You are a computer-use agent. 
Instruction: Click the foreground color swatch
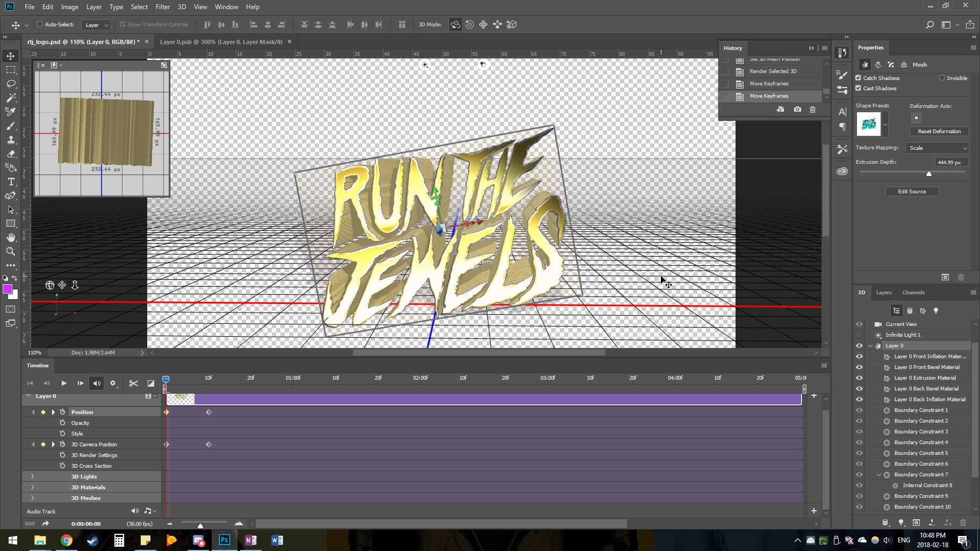click(8, 289)
